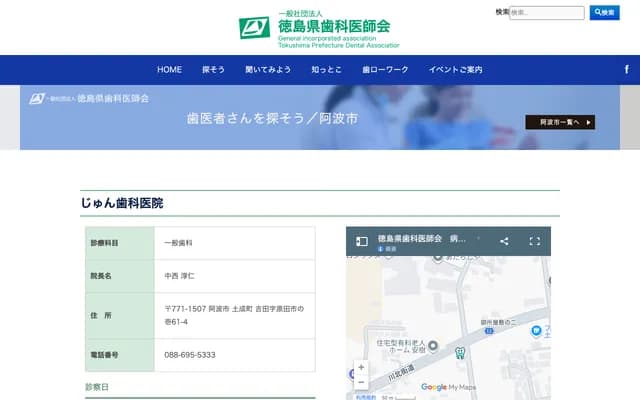Click the 阿波市一覧へ button
Image resolution: width=640 pixels, height=400 pixels.
pyautogui.click(x=559, y=122)
